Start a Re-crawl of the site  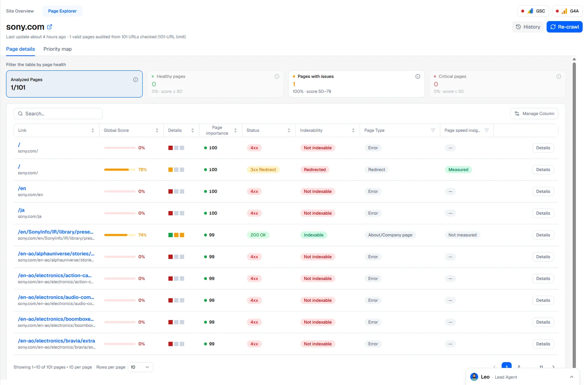pyautogui.click(x=564, y=27)
